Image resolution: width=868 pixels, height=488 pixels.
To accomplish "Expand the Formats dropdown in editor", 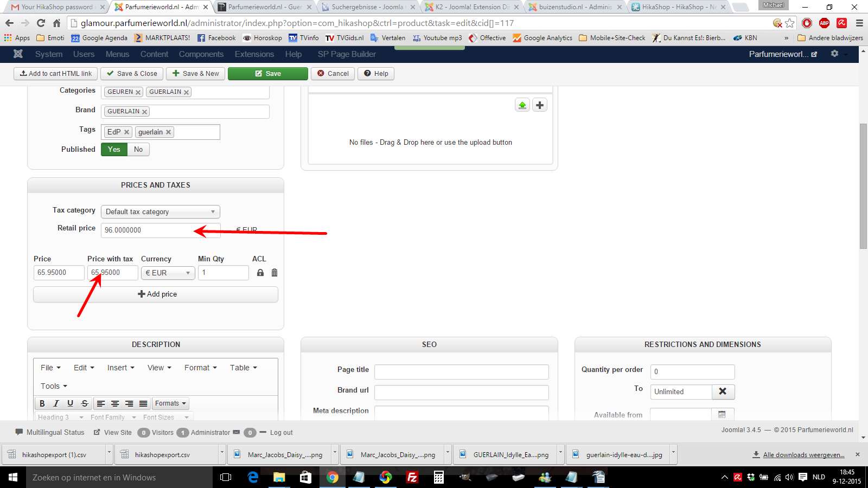I will (170, 403).
